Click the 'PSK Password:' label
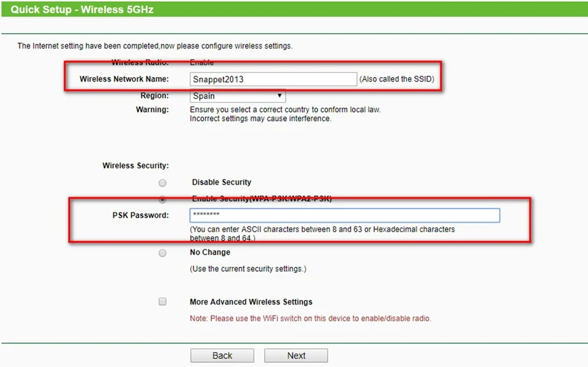The width and height of the screenshot is (588, 367). [140, 215]
